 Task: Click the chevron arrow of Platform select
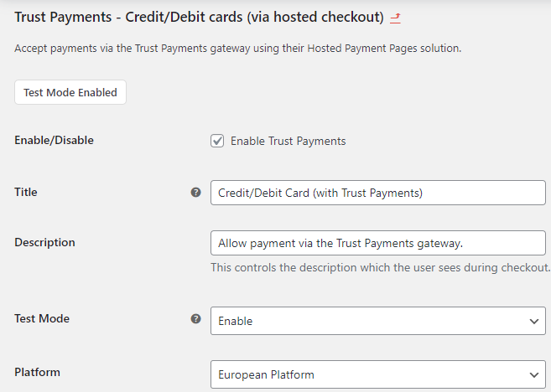[x=533, y=374]
